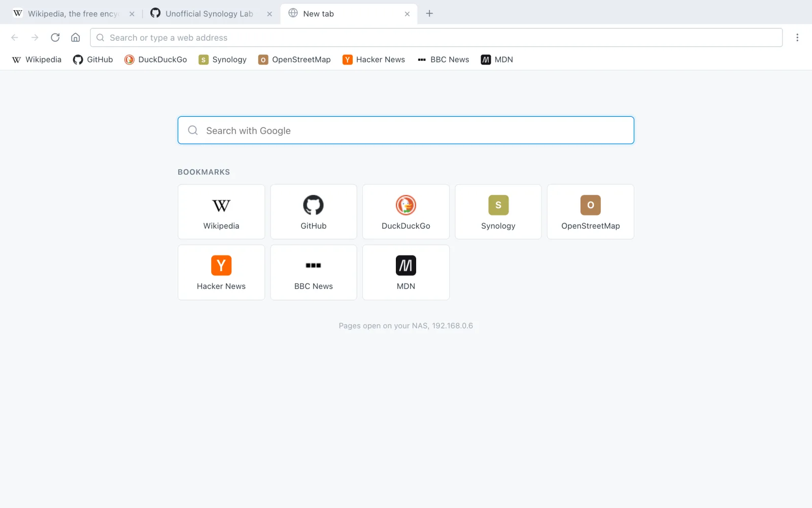
Task: Open the home page via the house icon
Action: 76,38
